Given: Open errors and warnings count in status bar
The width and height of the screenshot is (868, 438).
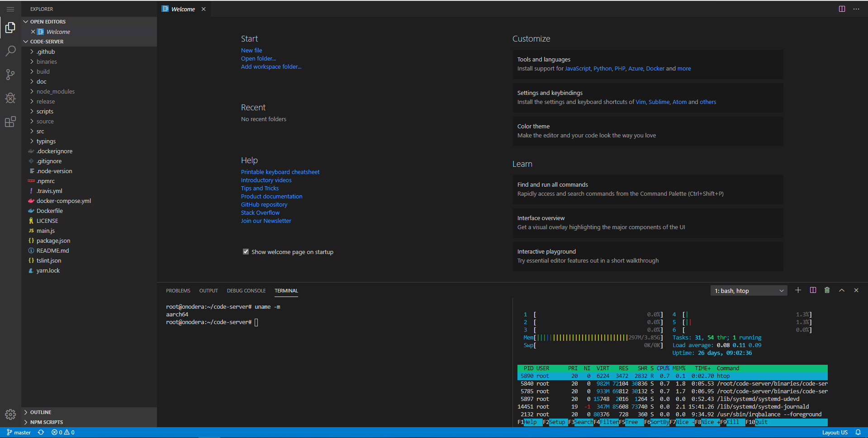Looking at the screenshot, I should (63, 433).
